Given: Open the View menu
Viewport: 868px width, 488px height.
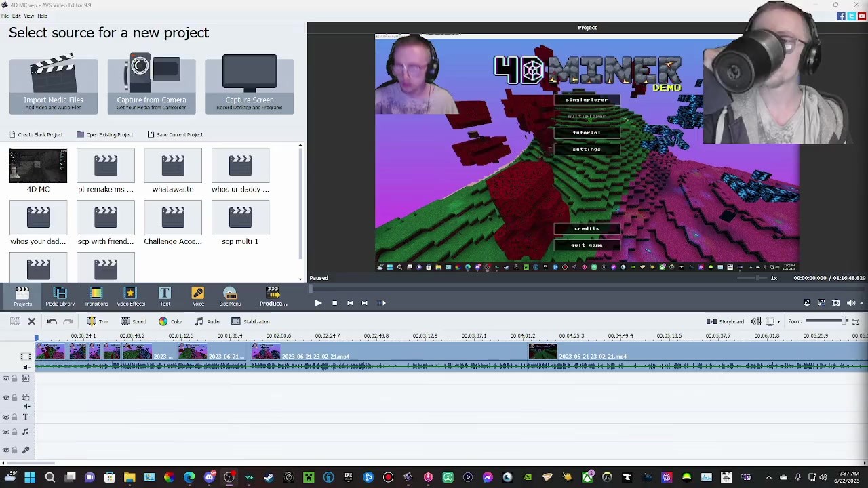Looking at the screenshot, I should 29,16.
